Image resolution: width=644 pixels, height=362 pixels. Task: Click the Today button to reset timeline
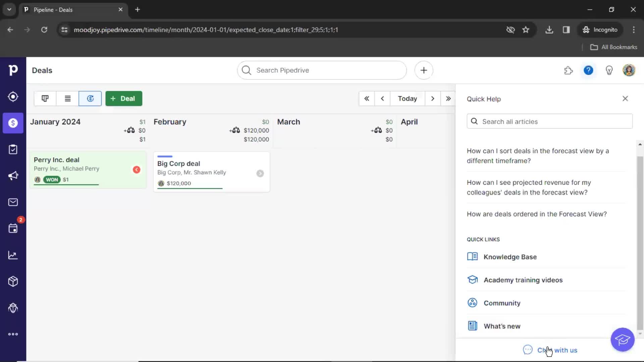tap(407, 98)
